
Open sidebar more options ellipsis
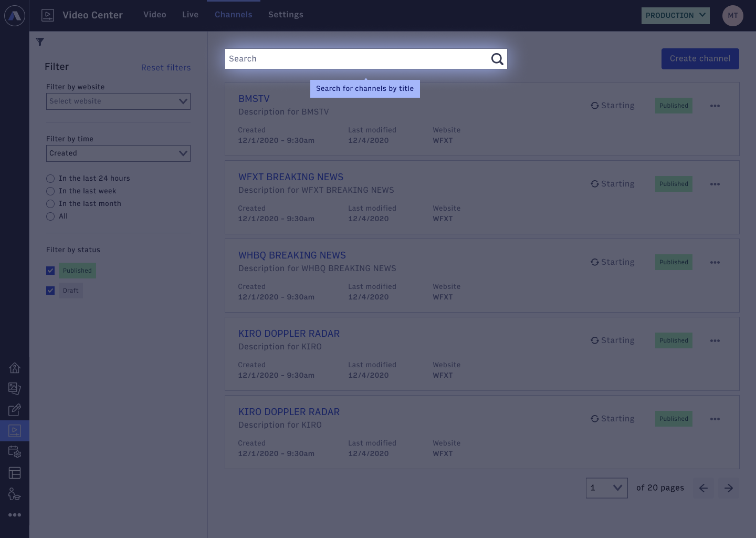point(15,515)
